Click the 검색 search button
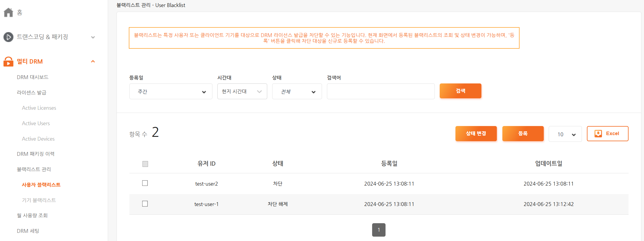644x241 pixels. [460, 91]
